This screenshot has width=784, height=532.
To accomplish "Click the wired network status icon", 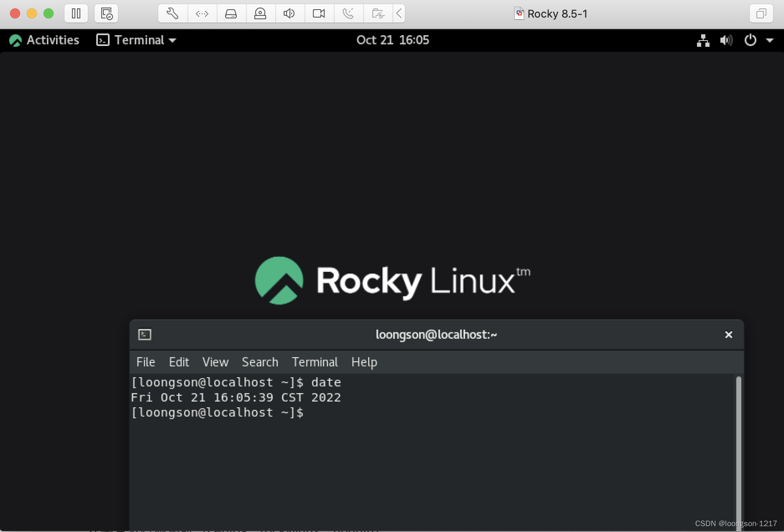I will pyautogui.click(x=703, y=40).
